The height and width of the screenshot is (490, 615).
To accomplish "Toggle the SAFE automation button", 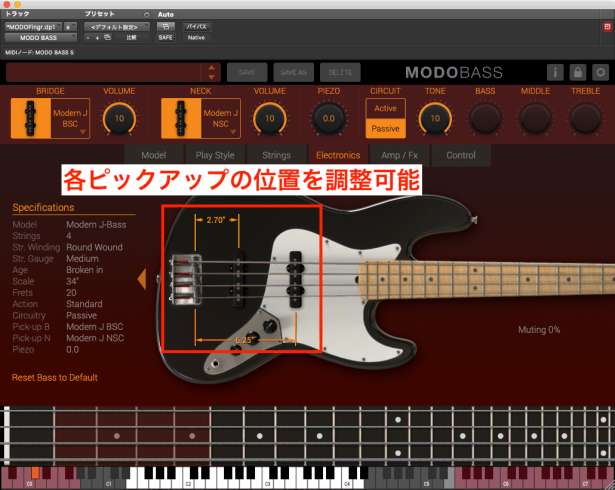I will (166, 38).
